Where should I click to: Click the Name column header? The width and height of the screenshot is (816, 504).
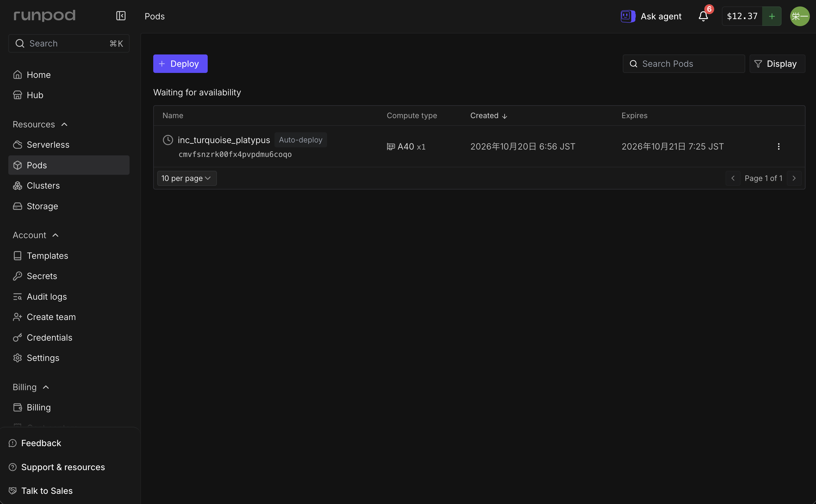pos(173,116)
